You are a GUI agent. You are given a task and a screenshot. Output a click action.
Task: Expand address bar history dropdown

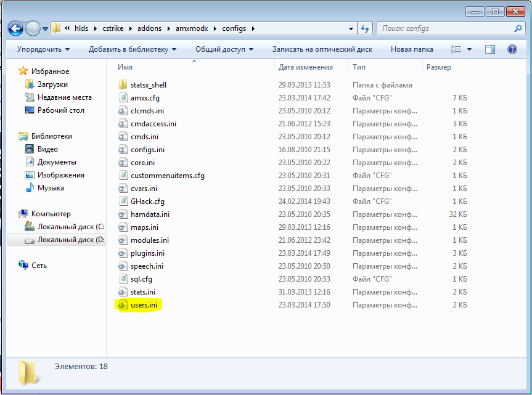tap(351, 29)
